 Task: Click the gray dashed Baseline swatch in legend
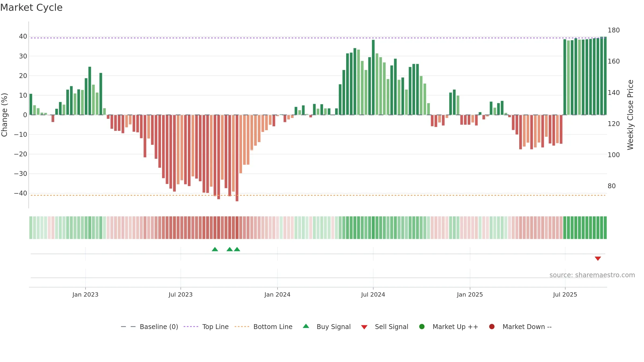pos(128,327)
